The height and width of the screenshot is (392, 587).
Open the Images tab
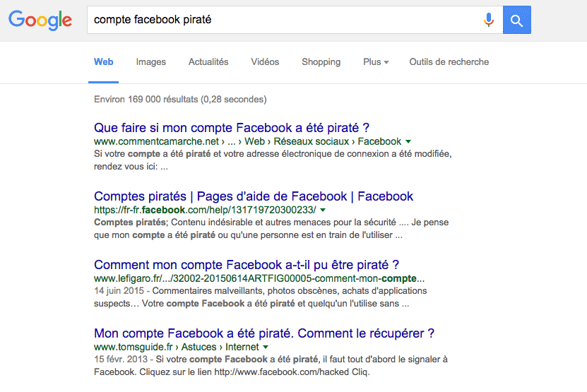pyautogui.click(x=151, y=61)
